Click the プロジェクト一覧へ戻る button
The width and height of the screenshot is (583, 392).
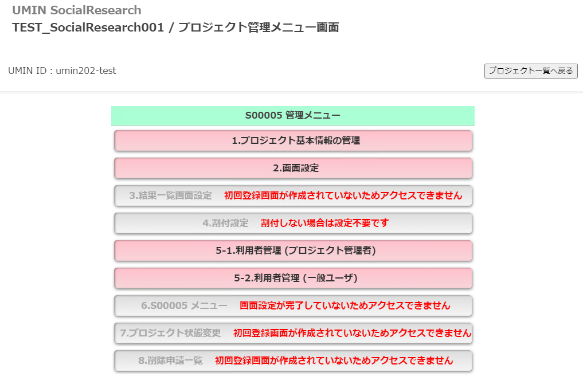click(x=531, y=71)
